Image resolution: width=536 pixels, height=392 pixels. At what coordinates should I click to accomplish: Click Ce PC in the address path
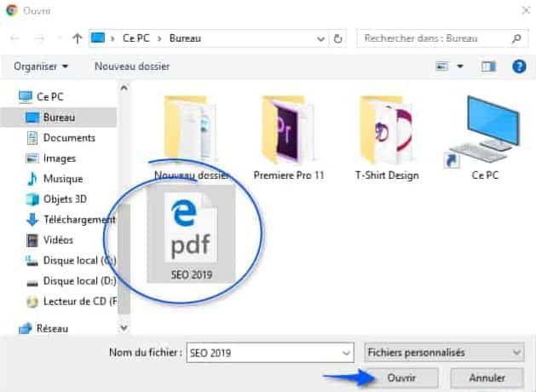pyautogui.click(x=136, y=38)
